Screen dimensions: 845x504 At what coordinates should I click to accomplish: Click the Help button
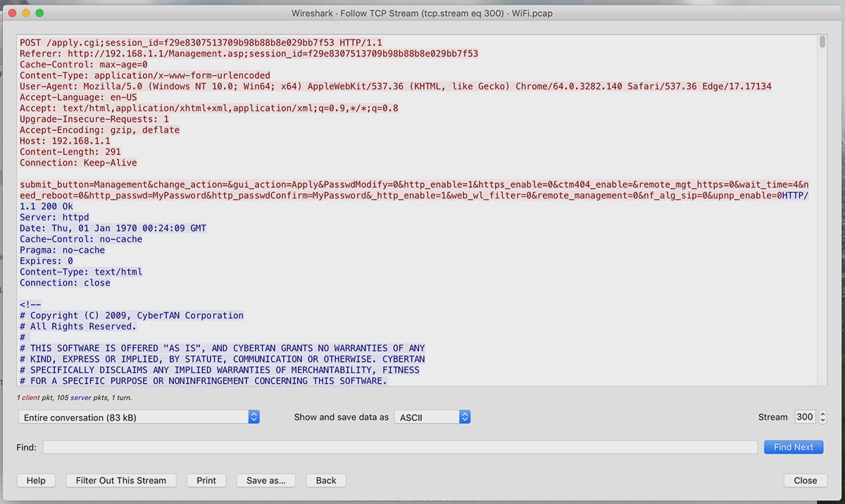point(36,481)
